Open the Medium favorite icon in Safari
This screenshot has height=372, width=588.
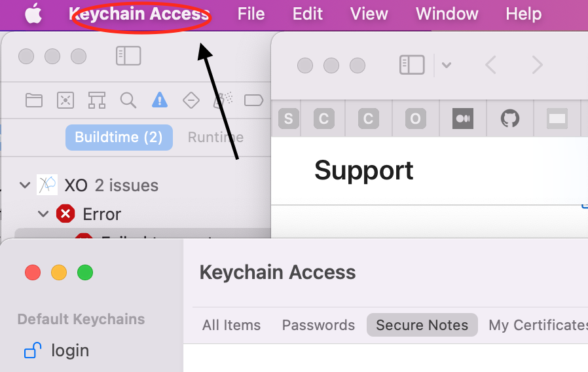463,119
